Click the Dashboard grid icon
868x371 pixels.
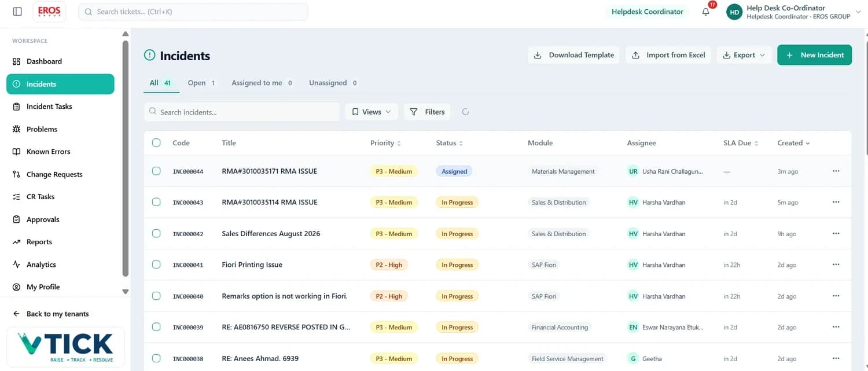[x=16, y=61]
